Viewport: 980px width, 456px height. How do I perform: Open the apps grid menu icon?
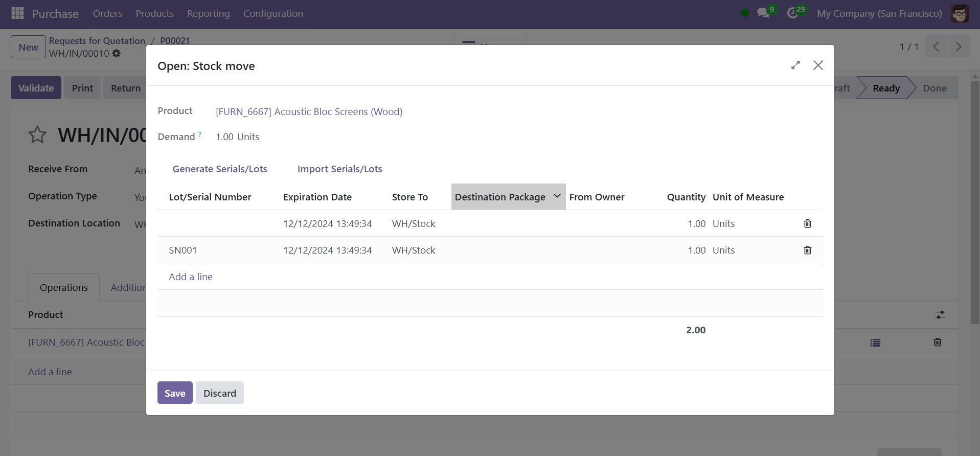[17, 13]
